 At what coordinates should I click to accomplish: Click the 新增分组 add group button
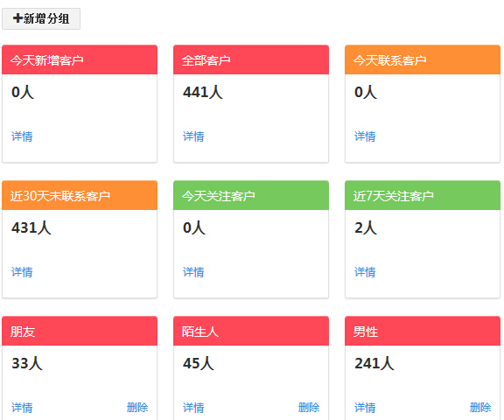click(41, 18)
